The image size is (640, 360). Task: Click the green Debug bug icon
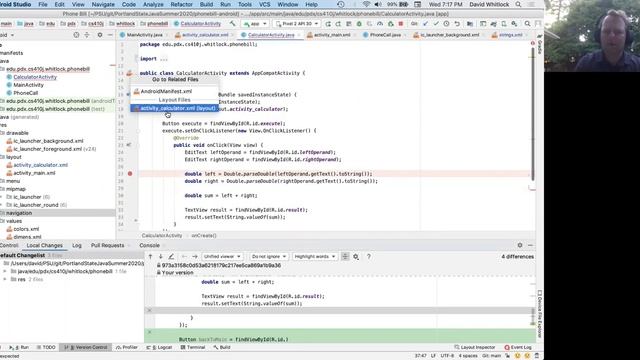(360, 24)
